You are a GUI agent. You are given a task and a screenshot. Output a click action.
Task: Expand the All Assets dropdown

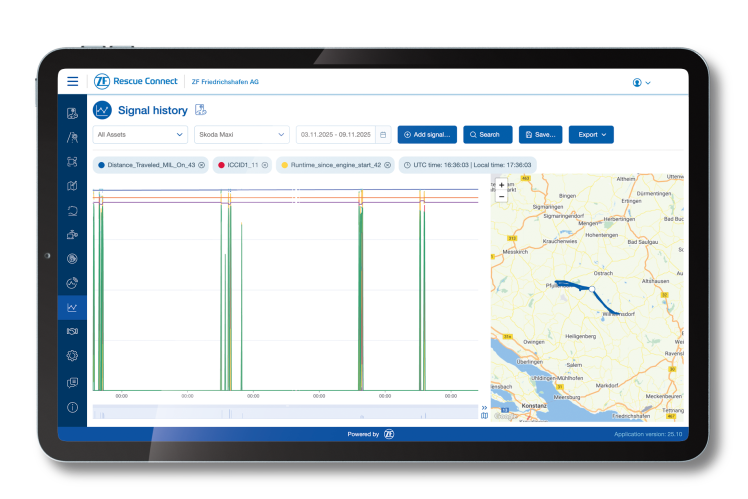pyautogui.click(x=139, y=134)
